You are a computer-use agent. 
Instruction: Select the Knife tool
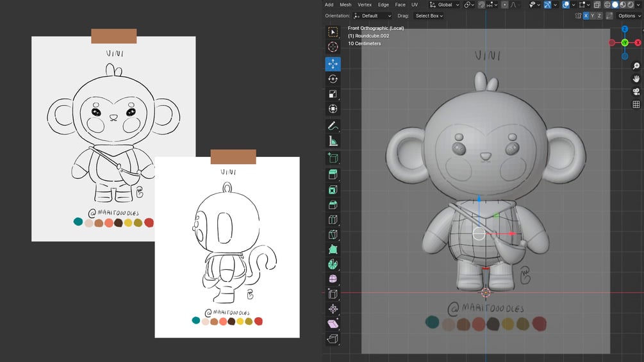pos(333,234)
